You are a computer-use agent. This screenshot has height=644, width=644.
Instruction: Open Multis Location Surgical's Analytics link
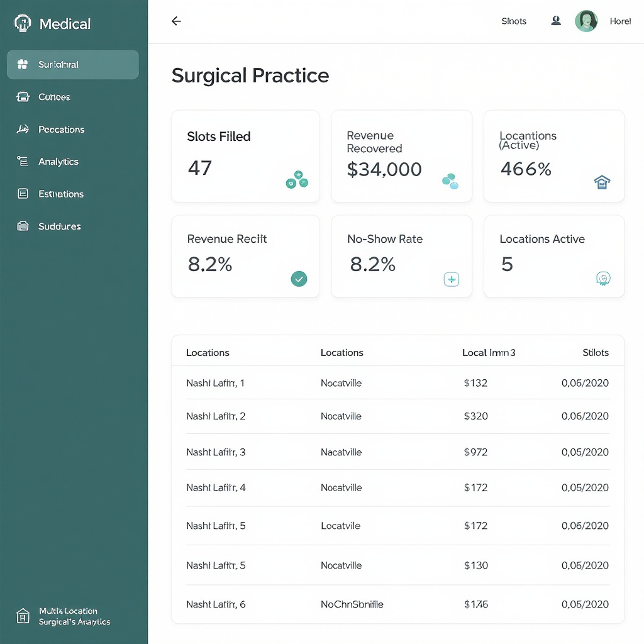click(x=74, y=616)
